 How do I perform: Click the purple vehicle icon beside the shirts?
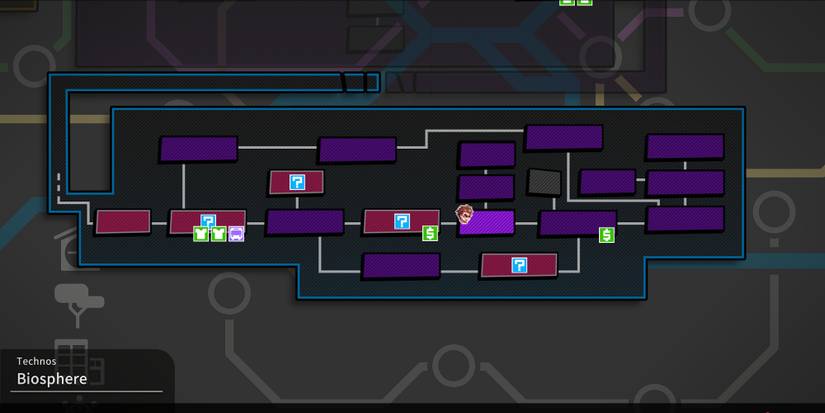(236, 234)
